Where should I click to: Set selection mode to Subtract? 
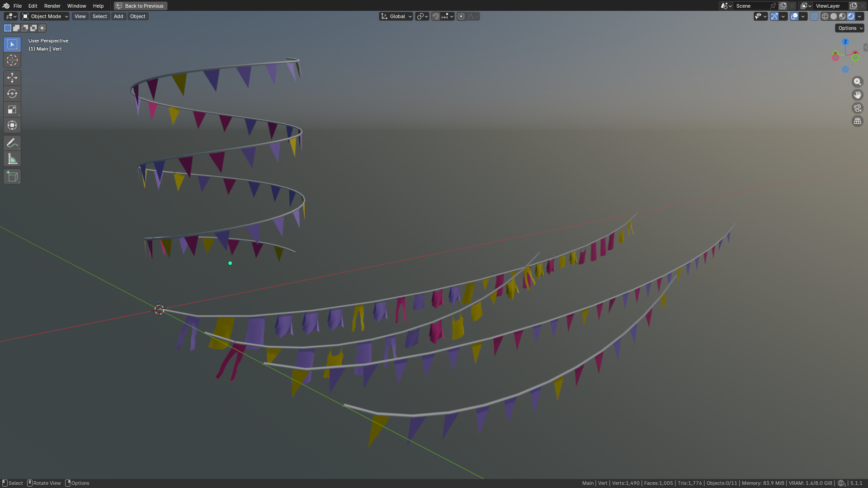click(25, 28)
